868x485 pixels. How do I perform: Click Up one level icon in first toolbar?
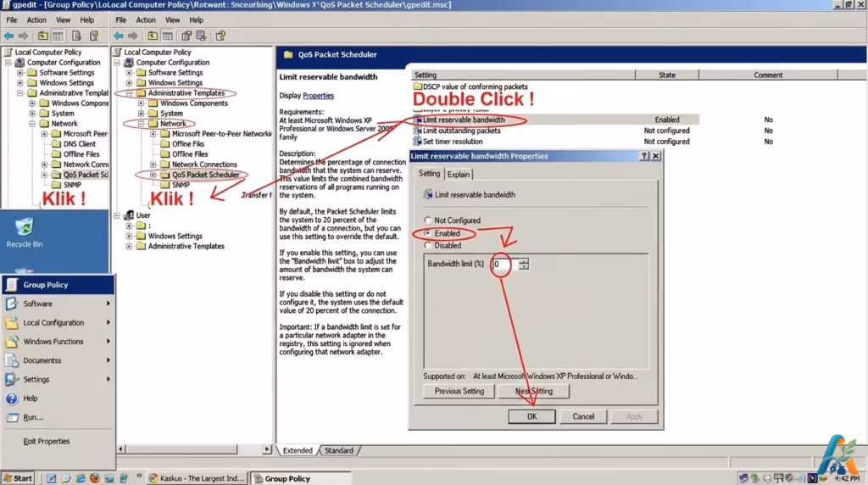(42, 36)
